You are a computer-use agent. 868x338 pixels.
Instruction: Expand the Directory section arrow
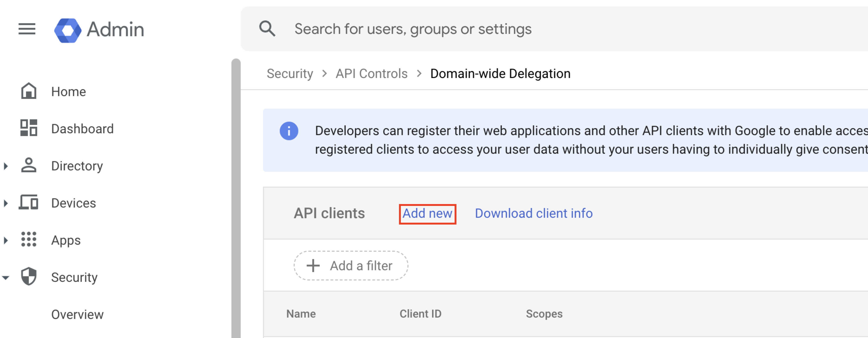[x=6, y=166]
